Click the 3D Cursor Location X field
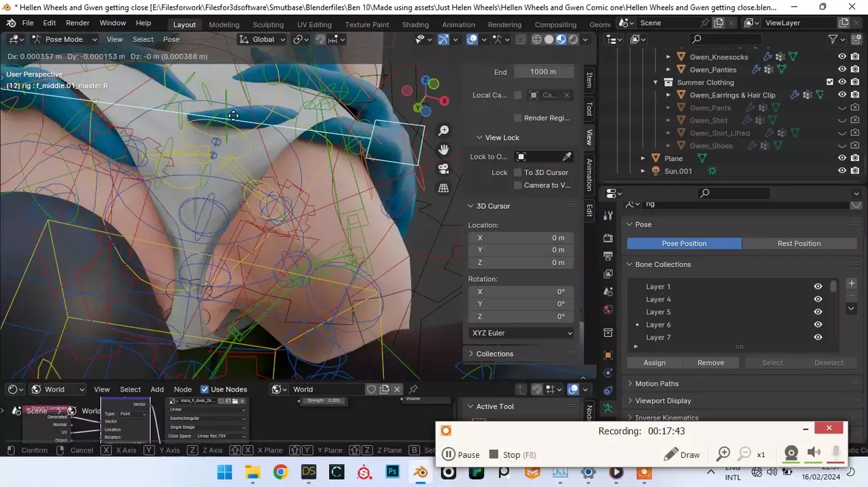The height and width of the screenshot is (487, 868). pyautogui.click(x=521, y=237)
